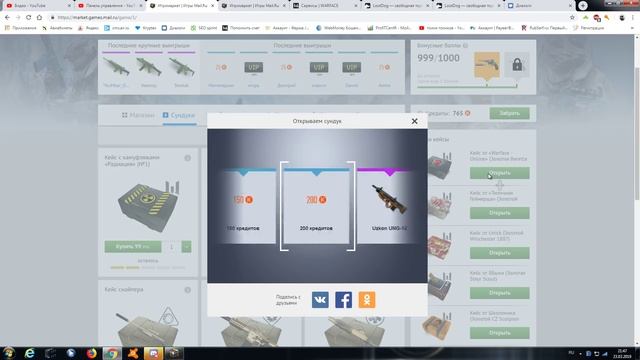Click the first VIP recent win item
The height and width of the screenshot is (360, 640).
click(x=253, y=67)
